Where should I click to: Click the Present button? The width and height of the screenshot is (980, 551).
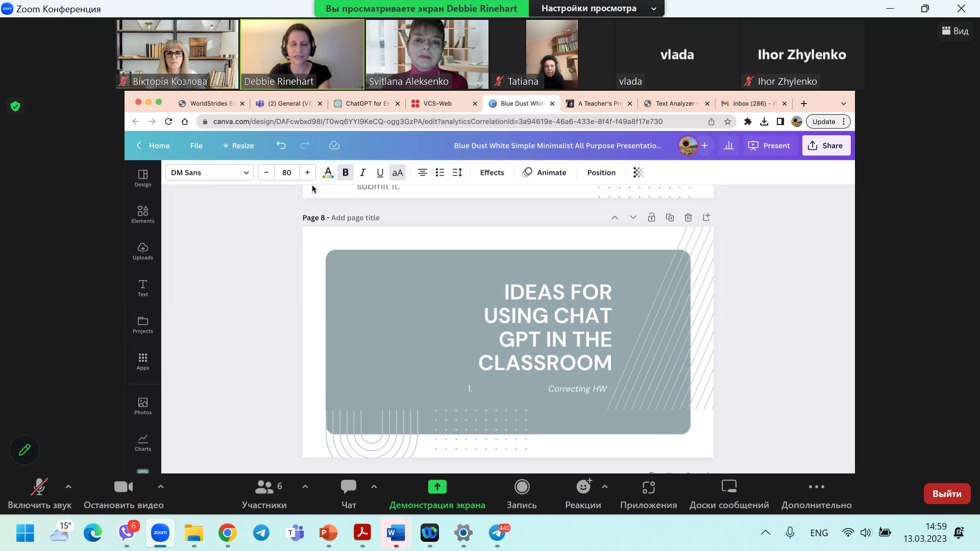click(x=769, y=145)
